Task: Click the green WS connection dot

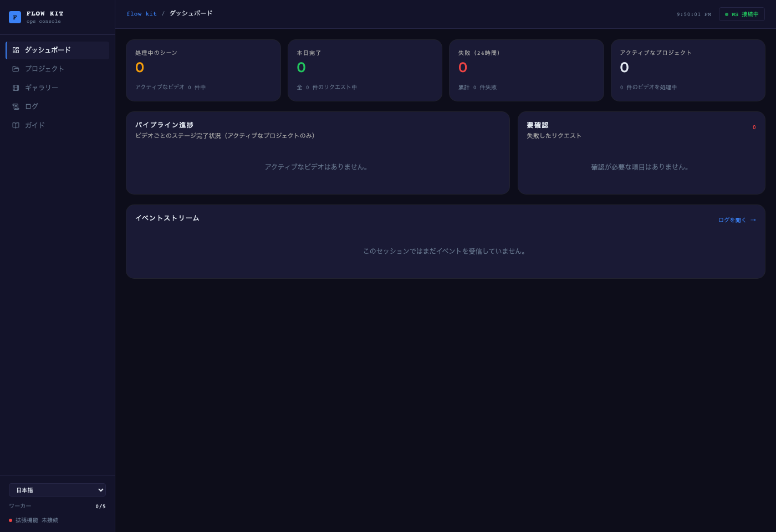Action: click(x=727, y=14)
